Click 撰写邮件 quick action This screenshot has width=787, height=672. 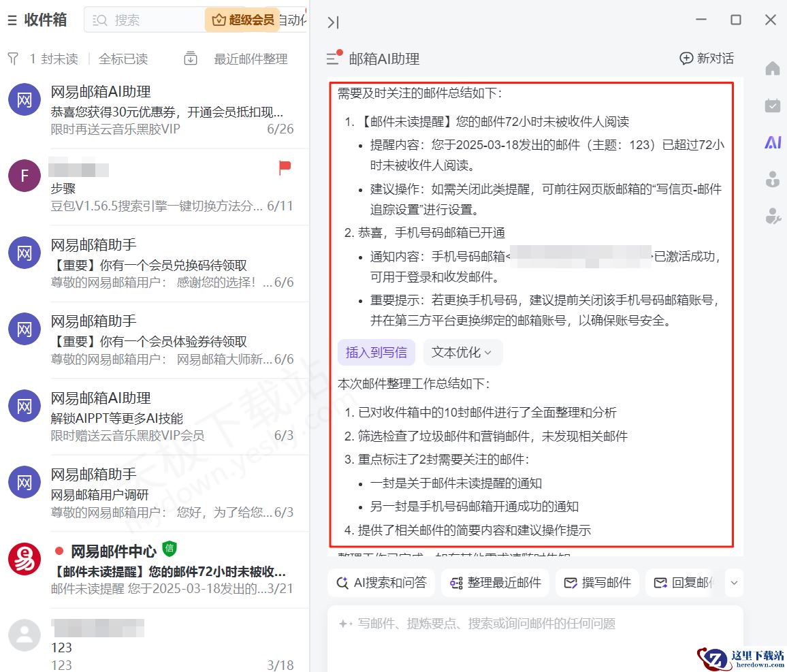point(597,583)
